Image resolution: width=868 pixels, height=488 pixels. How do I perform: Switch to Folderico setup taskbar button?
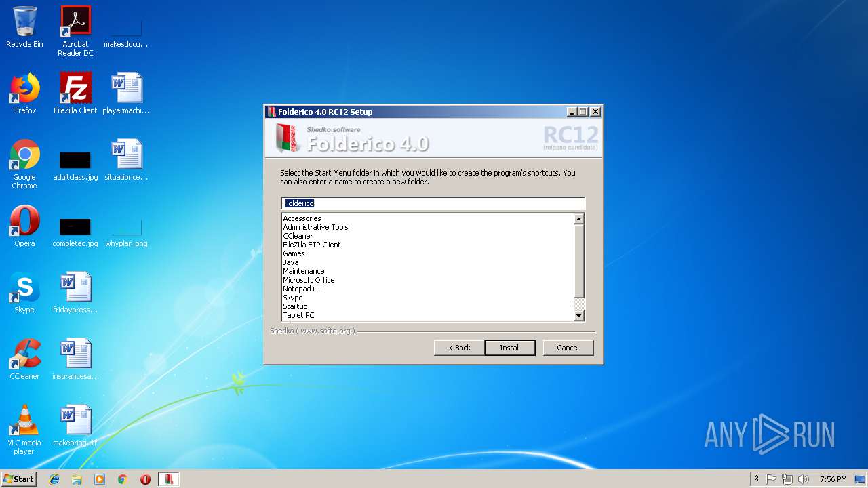click(169, 479)
